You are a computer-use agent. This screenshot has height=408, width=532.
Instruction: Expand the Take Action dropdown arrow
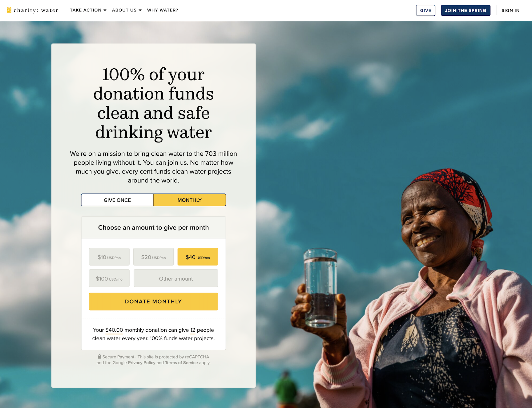(105, 10)
